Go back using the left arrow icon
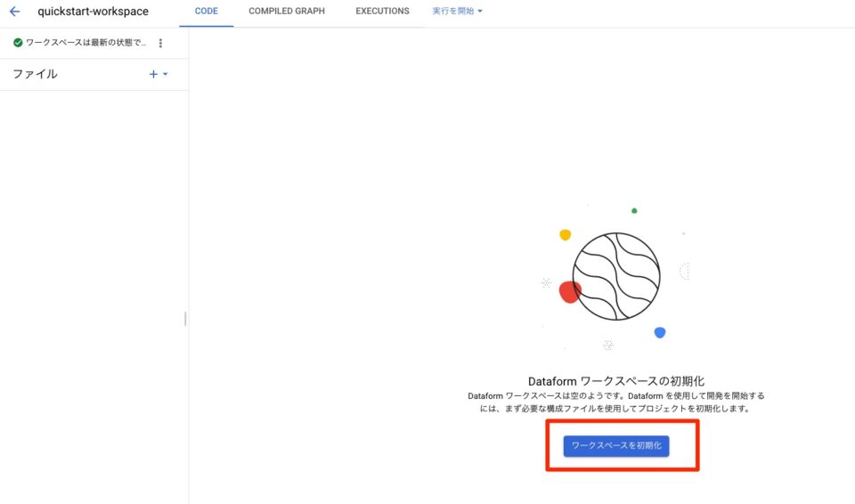Screen dimensions: 855x504 click(15, 11)
